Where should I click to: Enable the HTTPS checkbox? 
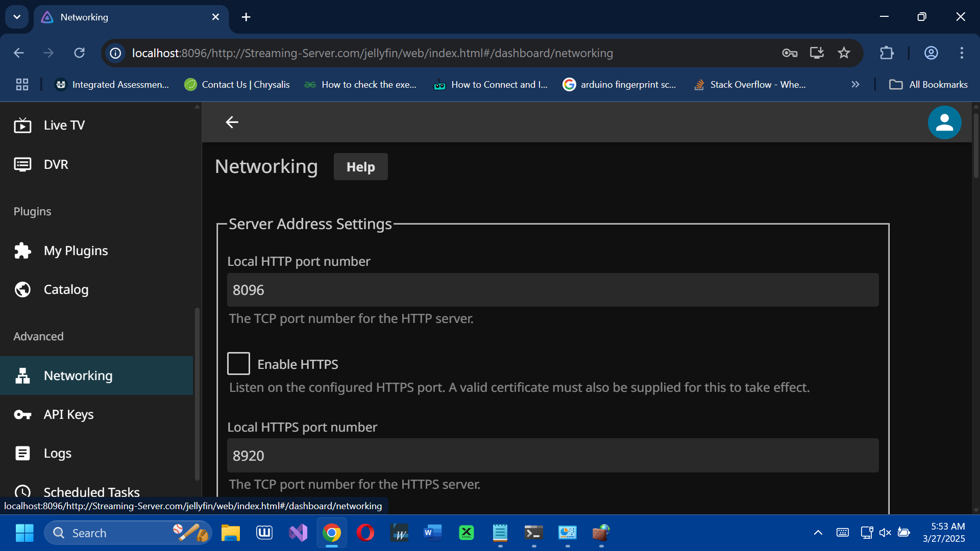click(238, 364)
